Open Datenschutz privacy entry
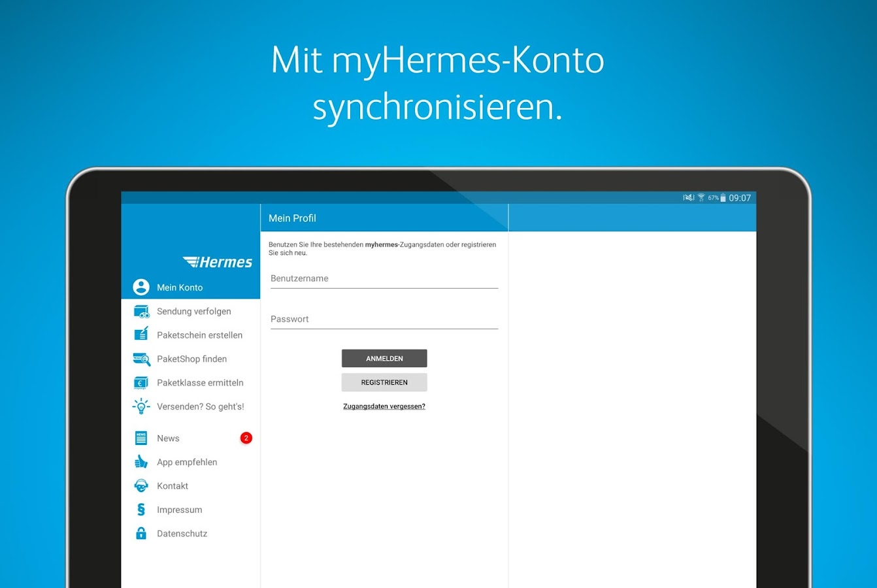Image resolution: width=877 pixels, height=588 pixels. pyautogui.click(x=191, y=533)
